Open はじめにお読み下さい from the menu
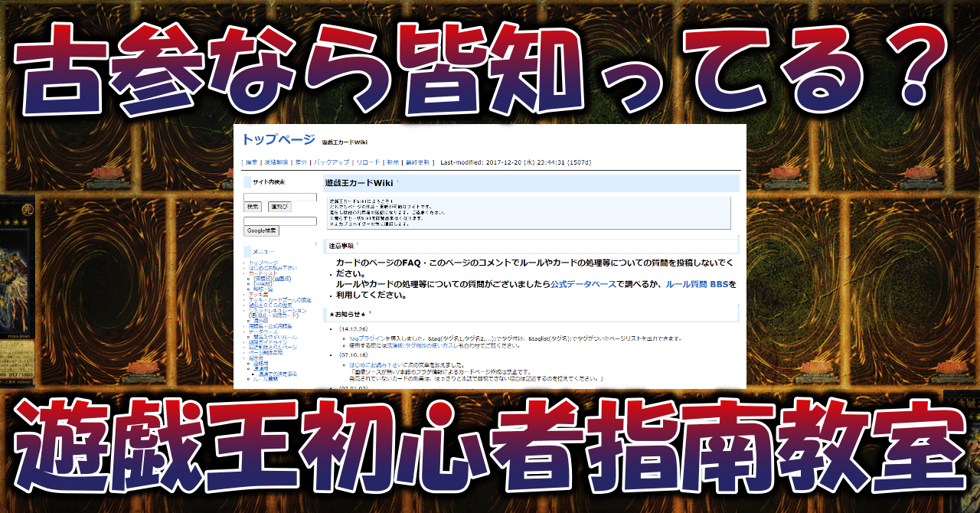Screen dimensions: 980x513 (273, 267)
